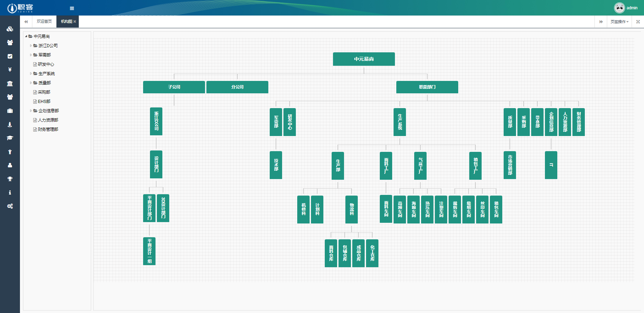Viewport: 644px width, 313px height.
Task: Open the gears settings sidebar icon
Action: pyautogui.click(x=10, y=206)
